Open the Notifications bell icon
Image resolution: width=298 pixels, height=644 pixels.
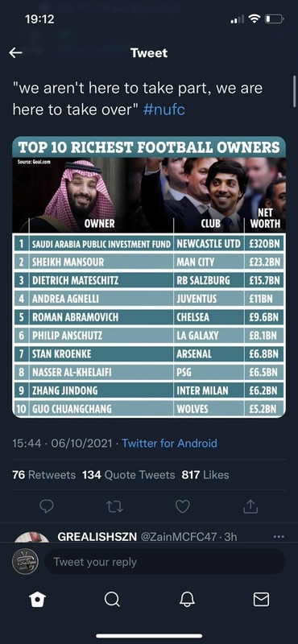click(x=187, y=600)
